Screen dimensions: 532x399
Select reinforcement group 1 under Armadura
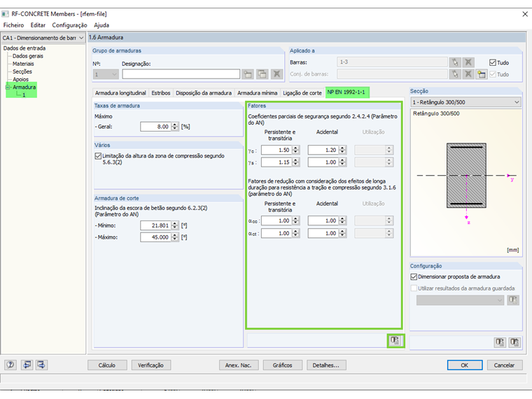[24, 95]
